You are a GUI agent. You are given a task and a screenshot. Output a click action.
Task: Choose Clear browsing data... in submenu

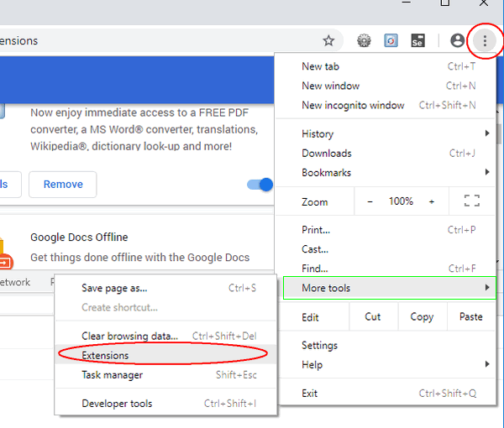click(165, 336)
